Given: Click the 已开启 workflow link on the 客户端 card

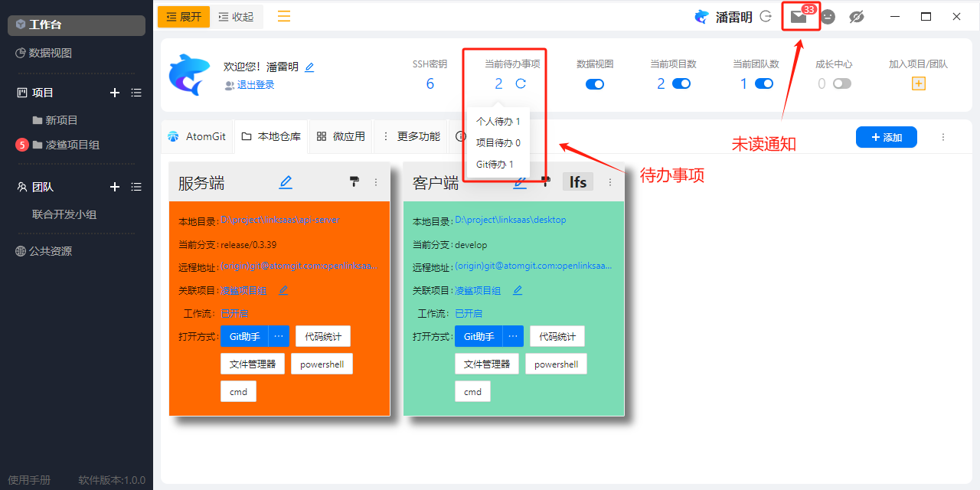Looking at the screenshot, I should (x=469, y=313).
